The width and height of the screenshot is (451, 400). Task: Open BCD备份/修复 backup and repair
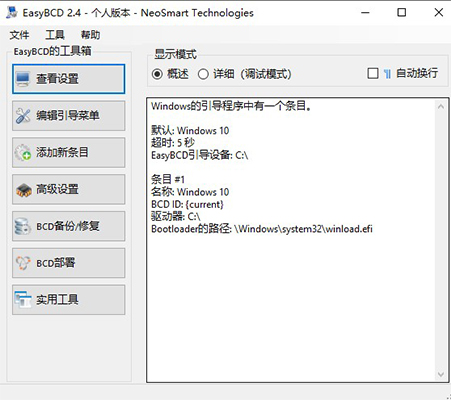[x=69, y=226]
